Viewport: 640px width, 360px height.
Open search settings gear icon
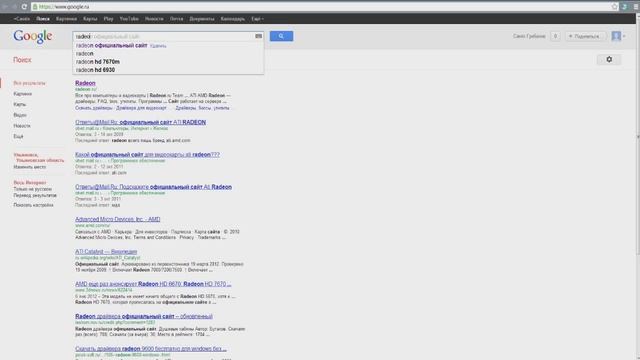point(609,60)
